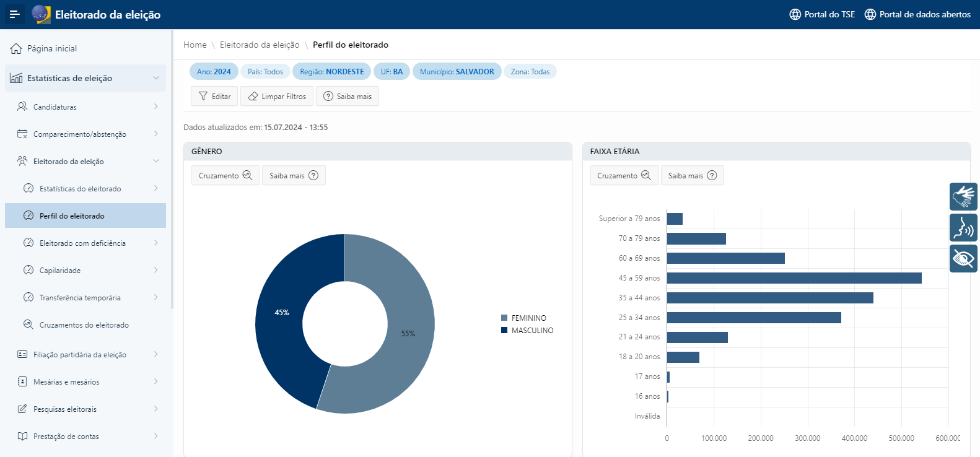Click the Portal do TSE globe icon
The width and height of the screenshot is (980, 457).
coord(795,14)
